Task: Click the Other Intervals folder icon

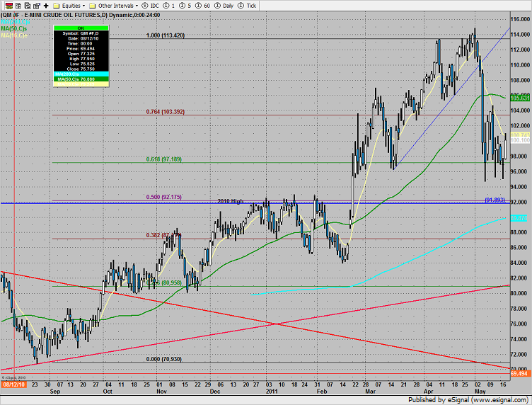Action: [92, 6]
